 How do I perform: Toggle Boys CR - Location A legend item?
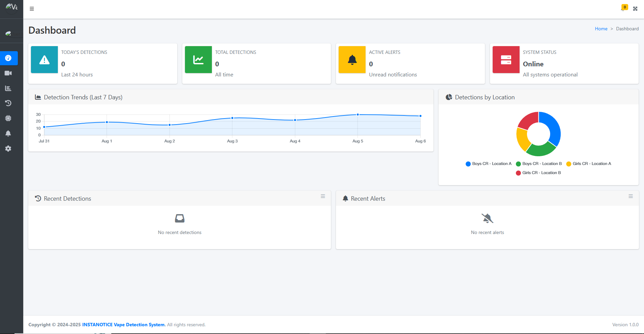click(488, 164)
